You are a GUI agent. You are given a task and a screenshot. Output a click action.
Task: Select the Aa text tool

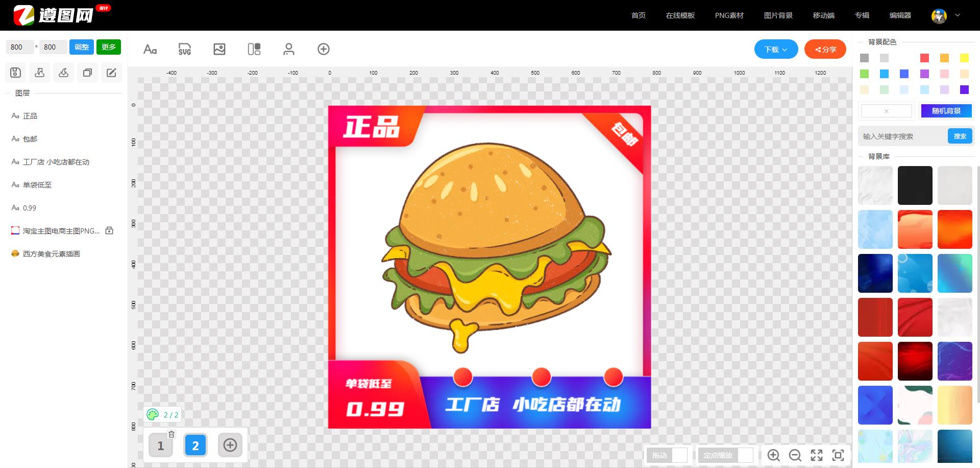(150, 49)
